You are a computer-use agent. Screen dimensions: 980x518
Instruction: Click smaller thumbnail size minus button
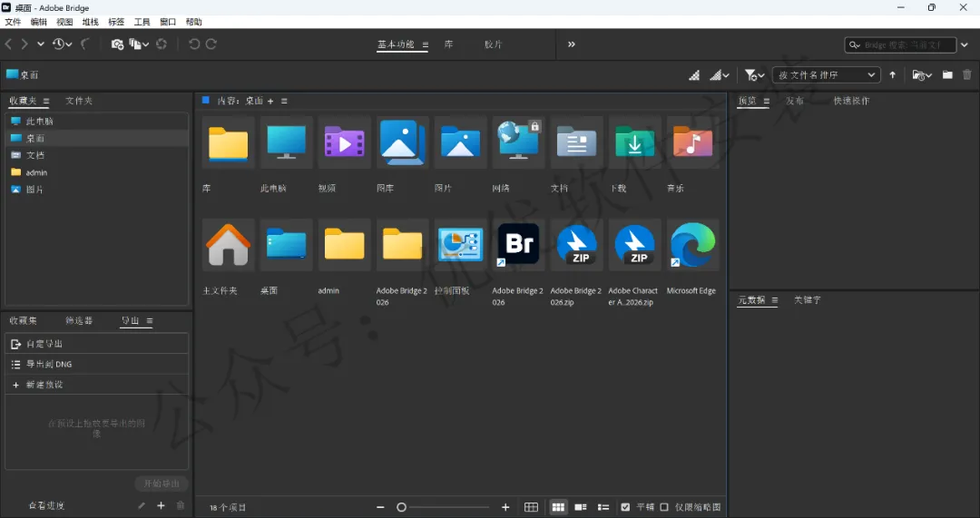(x=380, y=507)
